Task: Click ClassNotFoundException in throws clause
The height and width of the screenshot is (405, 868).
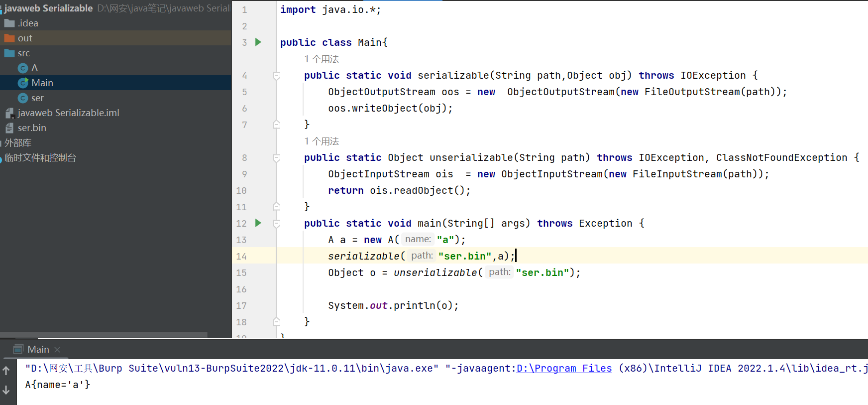Action: (781, 157)
